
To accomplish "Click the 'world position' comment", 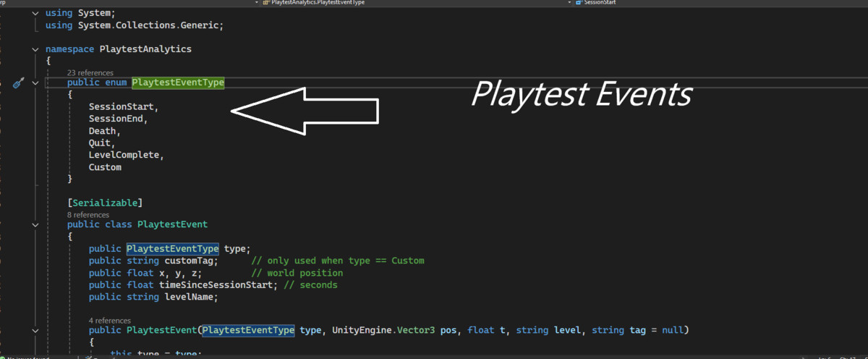I will coord(297,273).
